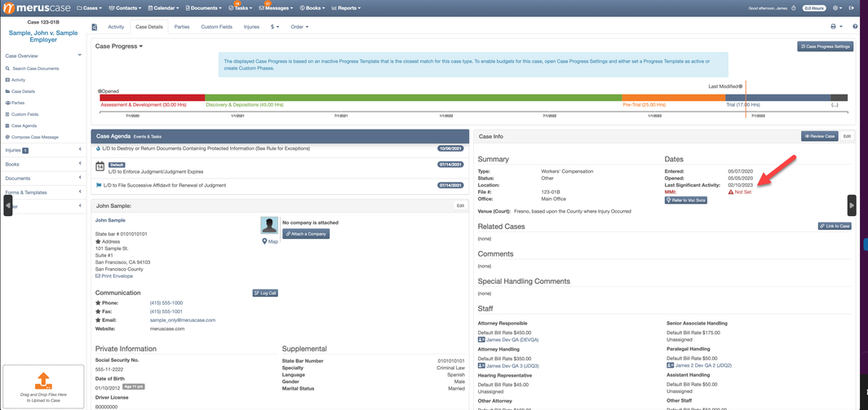Click the Attach a Company button
Image resolution: width=868 pixels, height=410 pixels.
click(306, 234)
